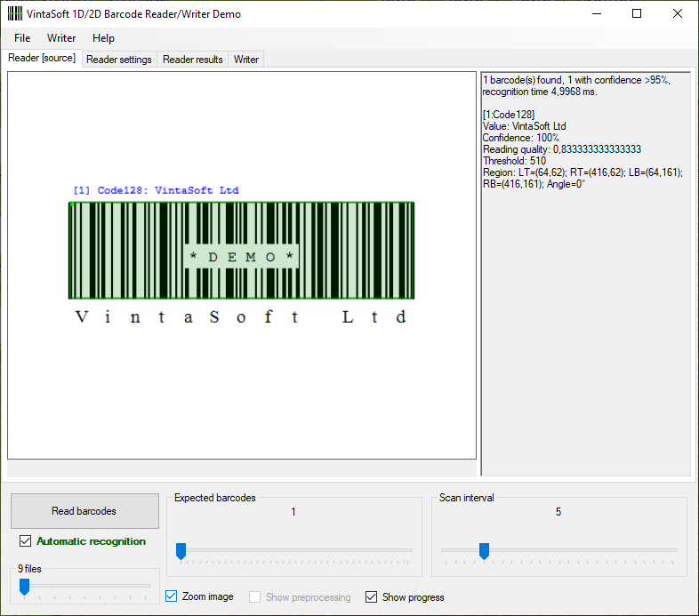Uncheck the Zoom image checkbox
This screenshot has height=616, width=699.
point(173,596)
